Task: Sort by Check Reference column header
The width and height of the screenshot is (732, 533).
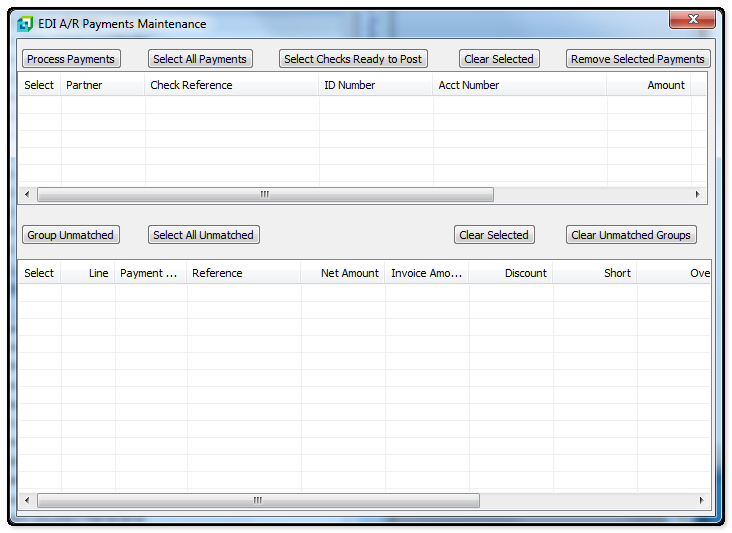Action: 231,85
